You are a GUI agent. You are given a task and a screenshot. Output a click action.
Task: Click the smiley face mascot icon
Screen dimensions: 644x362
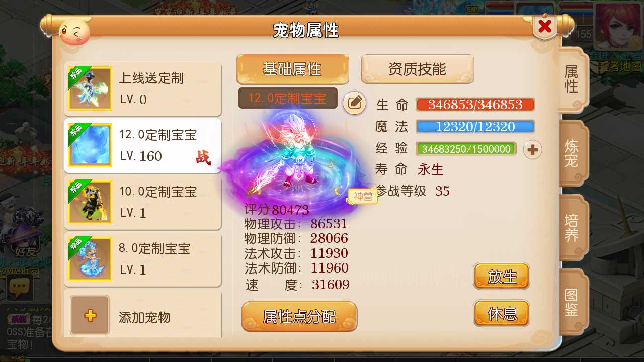[x=74, y=33]
